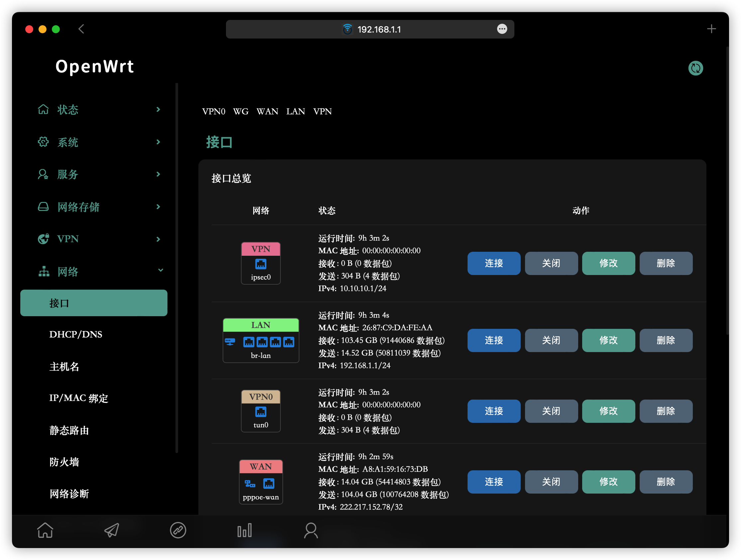Click the 192.168.1.1 address field

(378, 30)
